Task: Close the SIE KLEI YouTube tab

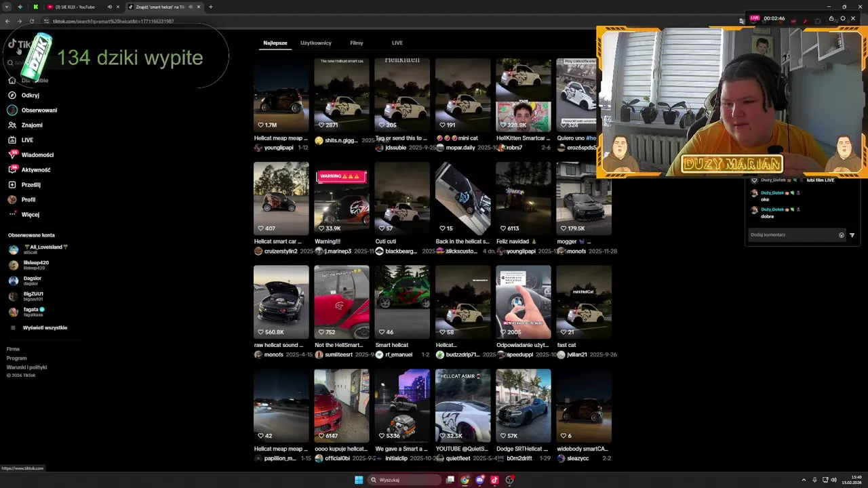Action: 117,7
